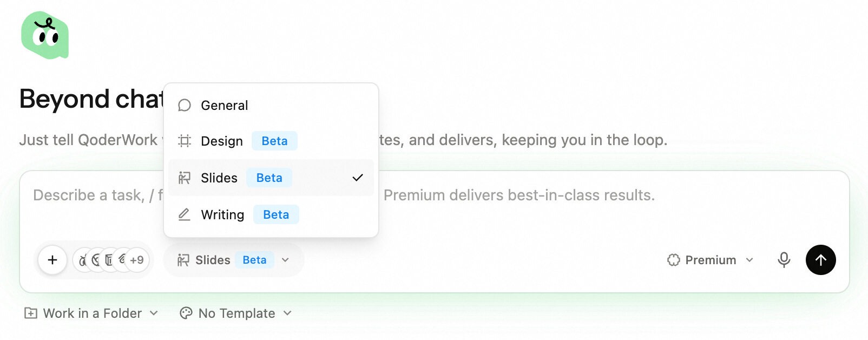The height and width of the screenshot is (340, 868).
Task: Click the palette icon beside No Template
Action: 186,313
